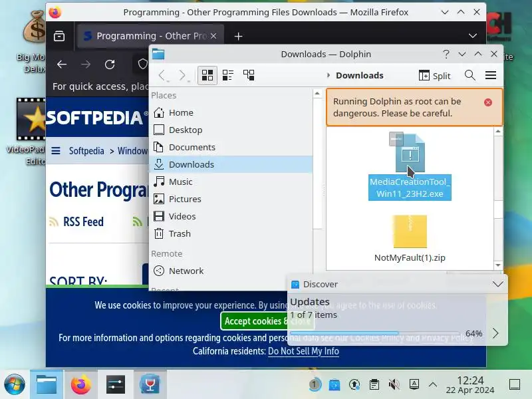The width and height of the screenshot is (532, 399).
Task: Open Home in Places panel
Action: click(x=231, y=112)
